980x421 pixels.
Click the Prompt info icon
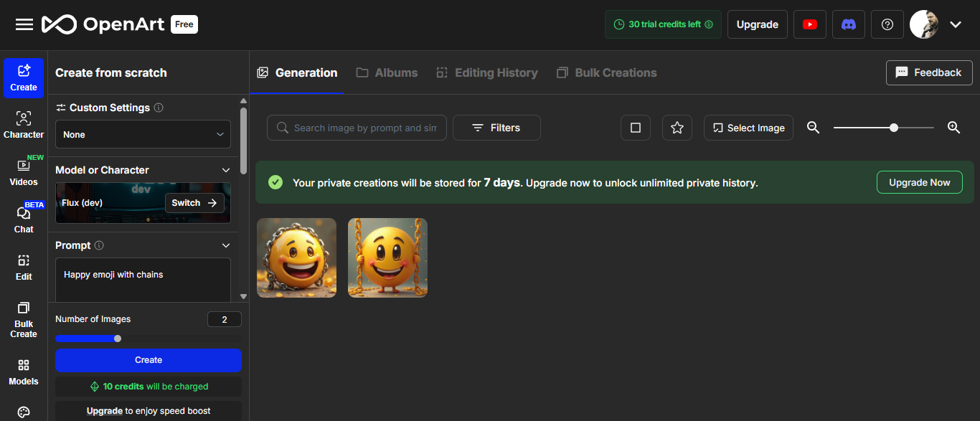99,245
